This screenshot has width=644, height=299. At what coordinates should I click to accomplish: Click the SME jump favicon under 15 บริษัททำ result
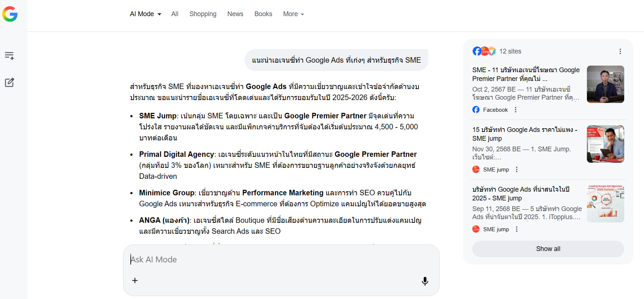476,169
